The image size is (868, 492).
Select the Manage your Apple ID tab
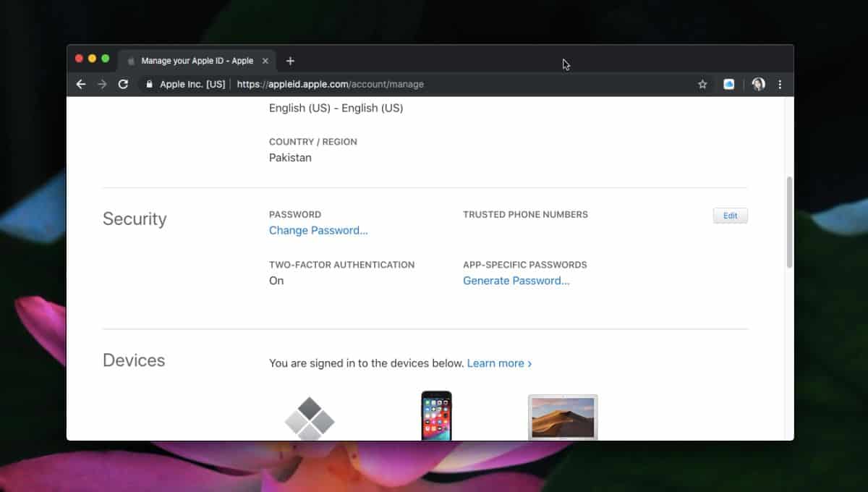coord(195,61)
